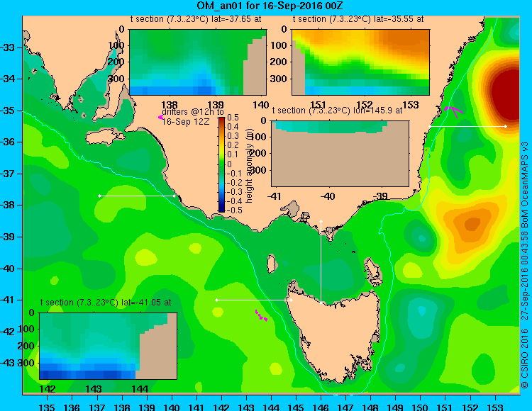Click main longitude axis label 141

(196, 407)
